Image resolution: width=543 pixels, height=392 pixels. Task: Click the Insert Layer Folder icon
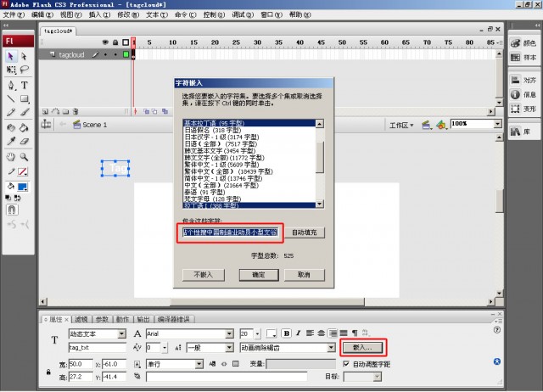click(65, 111)
